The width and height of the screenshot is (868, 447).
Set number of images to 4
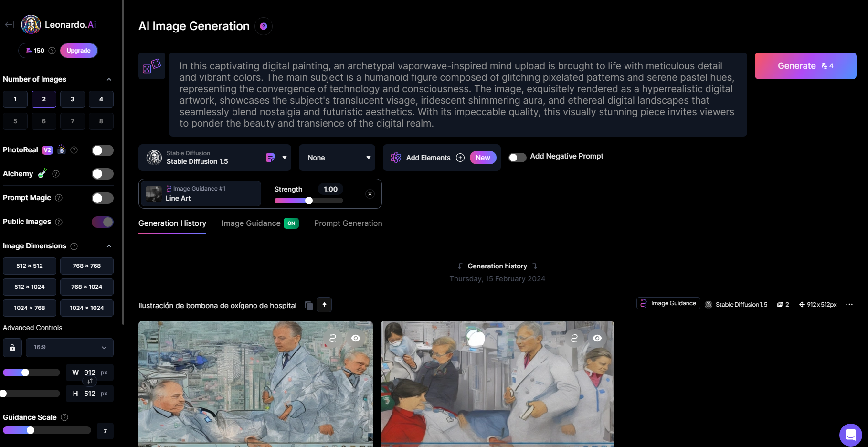(101, 99)
